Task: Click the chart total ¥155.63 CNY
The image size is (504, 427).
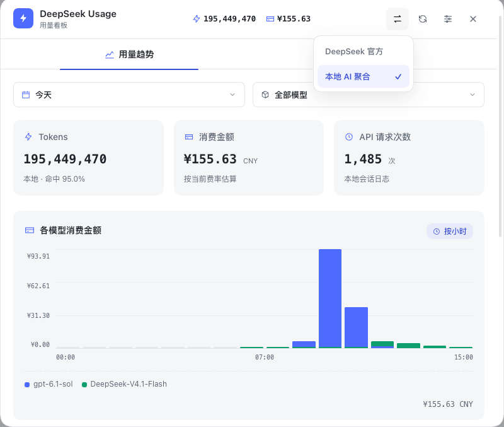Action: [448, 404]
